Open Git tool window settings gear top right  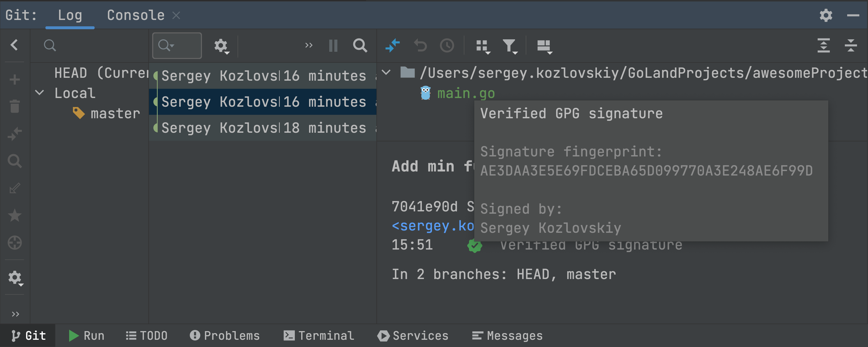point(826,16)
